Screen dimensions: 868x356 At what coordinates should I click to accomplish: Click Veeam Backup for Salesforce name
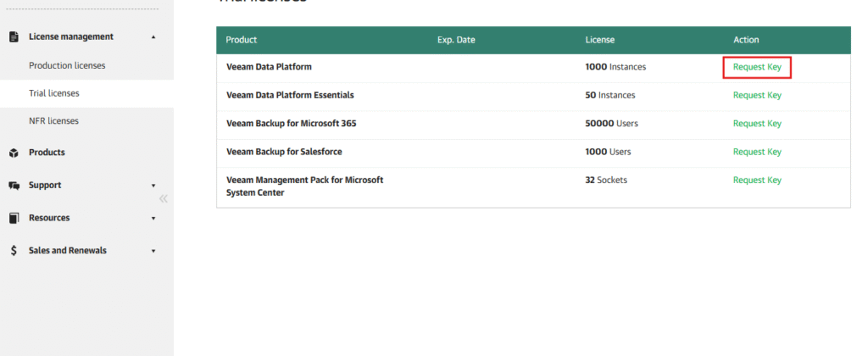284,152
